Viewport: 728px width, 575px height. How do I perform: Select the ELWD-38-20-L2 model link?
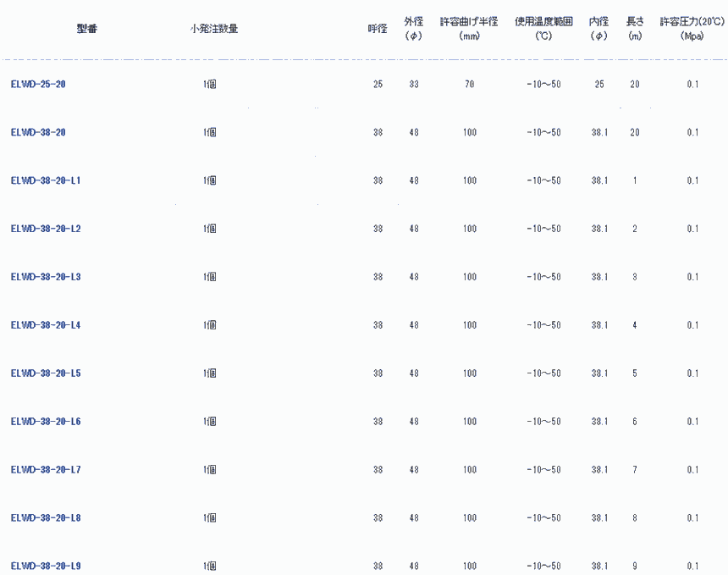tap(46, 229)
